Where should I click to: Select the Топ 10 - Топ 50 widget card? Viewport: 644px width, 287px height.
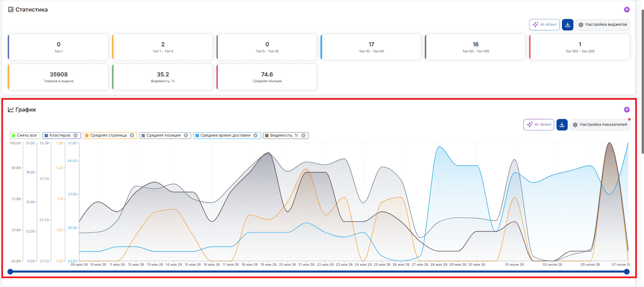click(x=371, y=47)
